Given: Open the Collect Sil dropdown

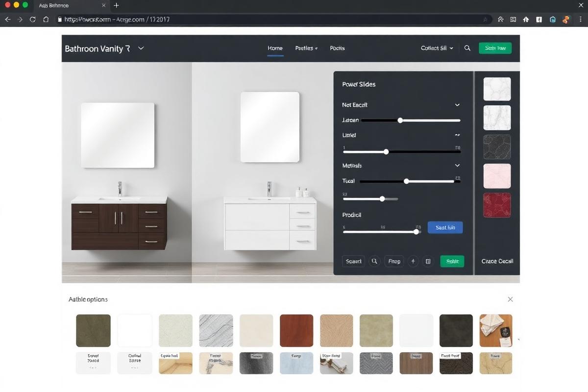Looking at the screenshot, I should [x=436, y=48].
